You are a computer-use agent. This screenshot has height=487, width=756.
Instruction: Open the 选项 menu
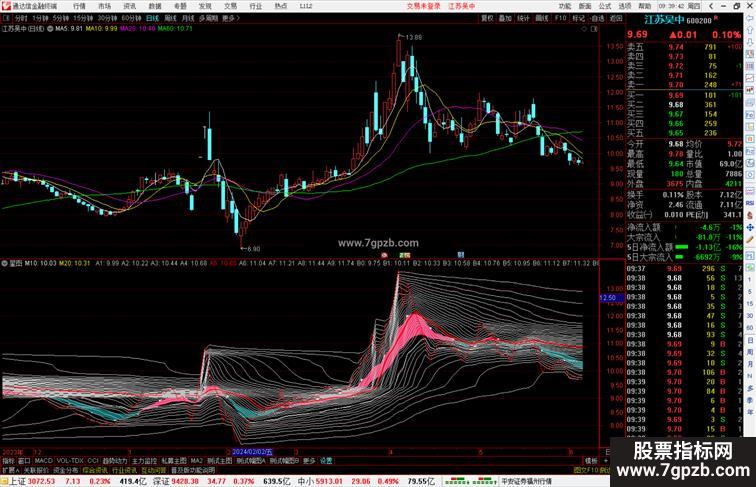coord(625,6)
